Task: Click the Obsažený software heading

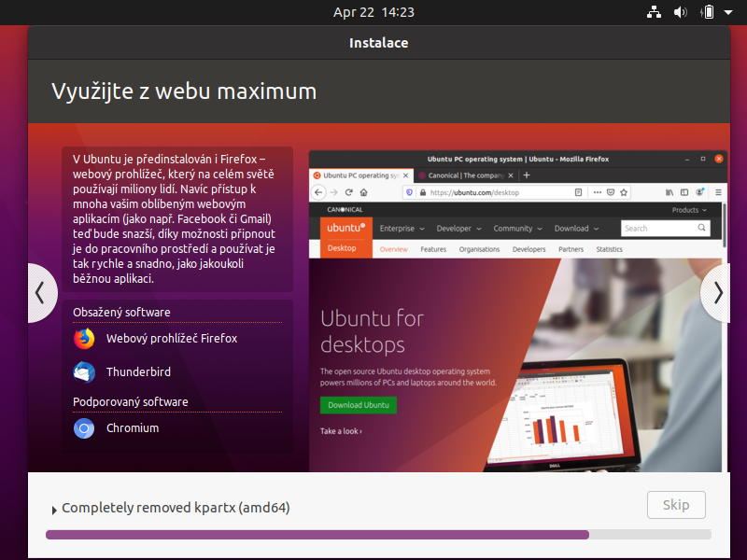Action: click(x=121, y=313)
